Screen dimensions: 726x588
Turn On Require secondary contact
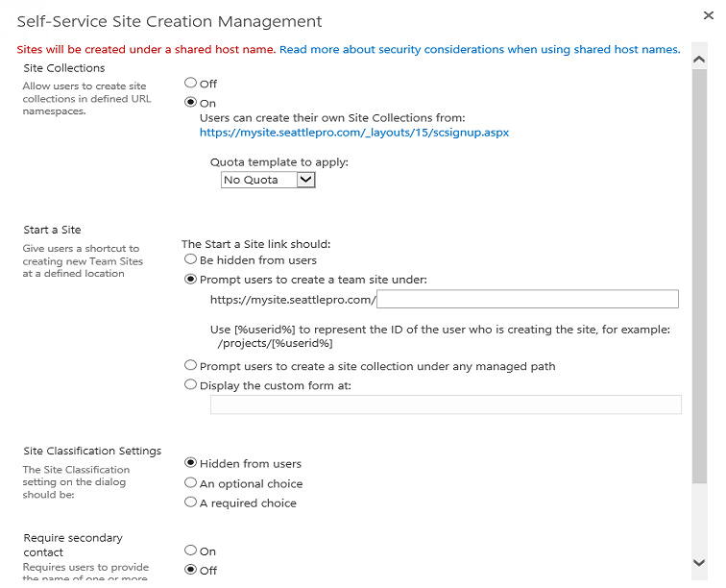pos(190,550)
